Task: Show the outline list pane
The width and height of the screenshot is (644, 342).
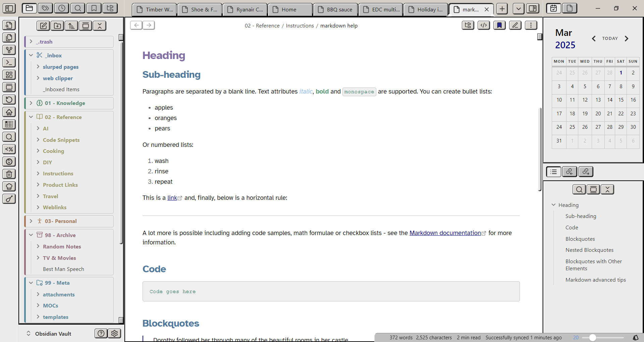Action: (553, 172)
